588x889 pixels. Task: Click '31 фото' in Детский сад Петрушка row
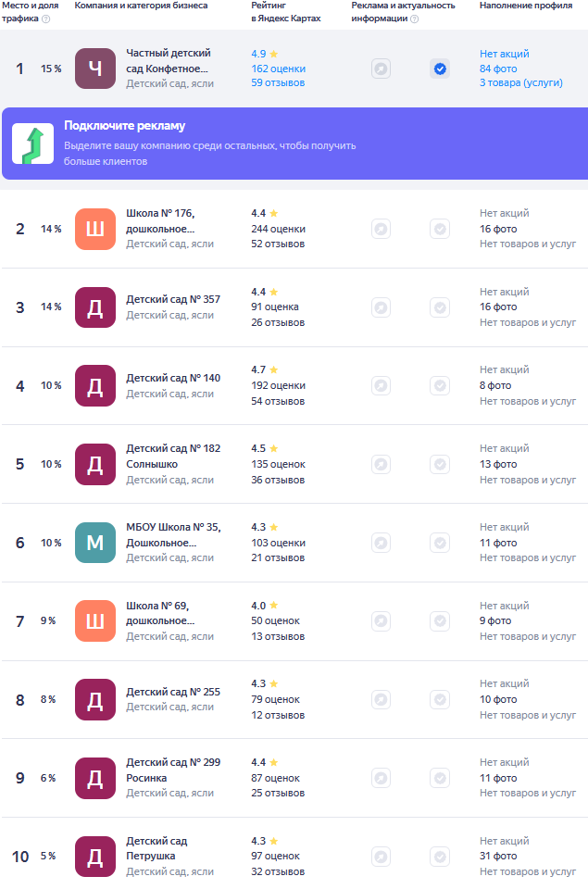498,856
